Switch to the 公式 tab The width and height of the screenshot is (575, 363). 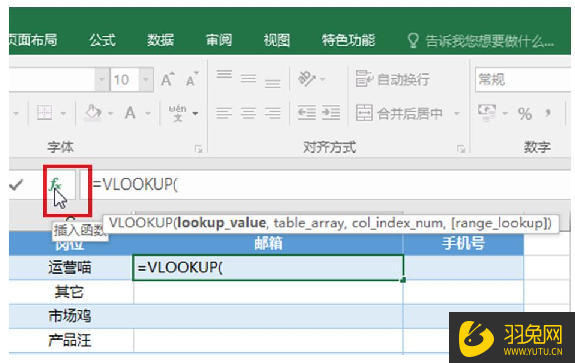coord(102,40)
